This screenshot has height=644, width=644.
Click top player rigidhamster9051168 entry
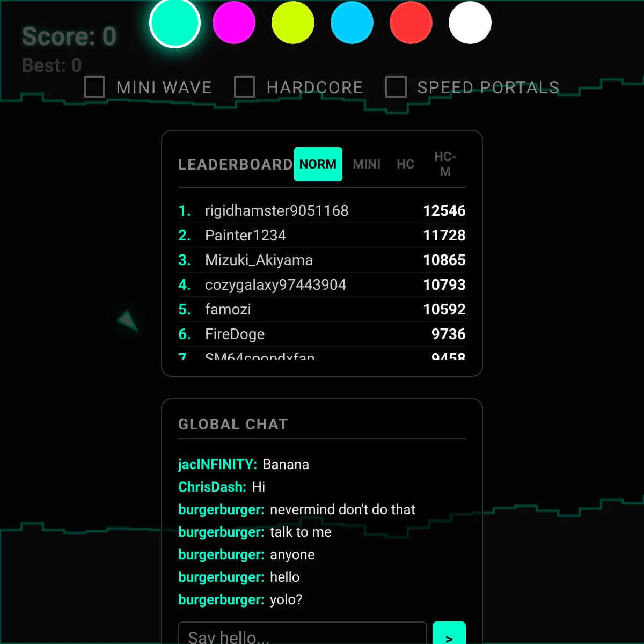(x=276, y=211)
